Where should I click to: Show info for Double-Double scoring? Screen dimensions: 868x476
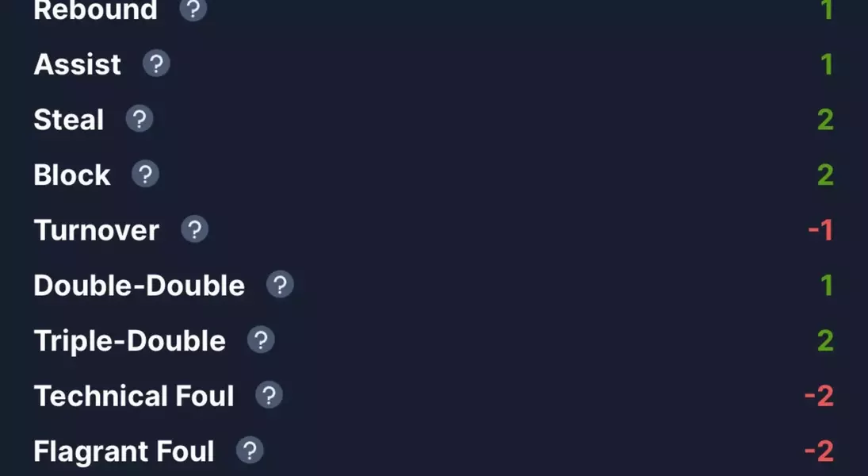(280, 284)
